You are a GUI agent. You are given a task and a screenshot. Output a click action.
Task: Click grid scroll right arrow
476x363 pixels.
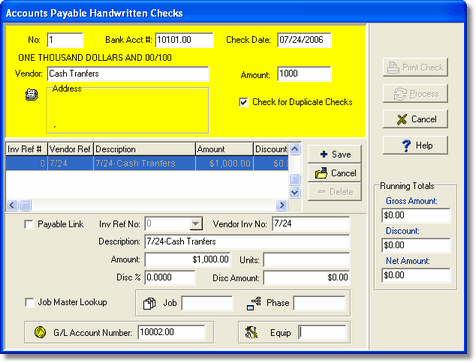[282, 205]
